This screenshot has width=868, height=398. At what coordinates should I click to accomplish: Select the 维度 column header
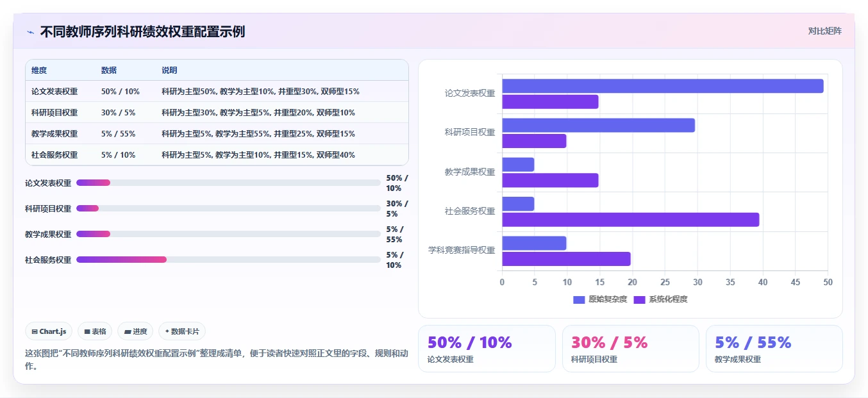tap(39, 70)
